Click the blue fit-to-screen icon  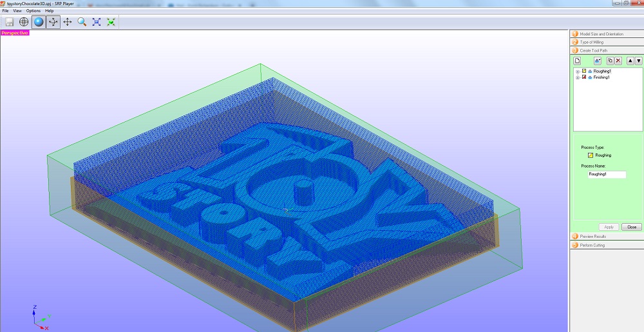click(x=96, y=22)
